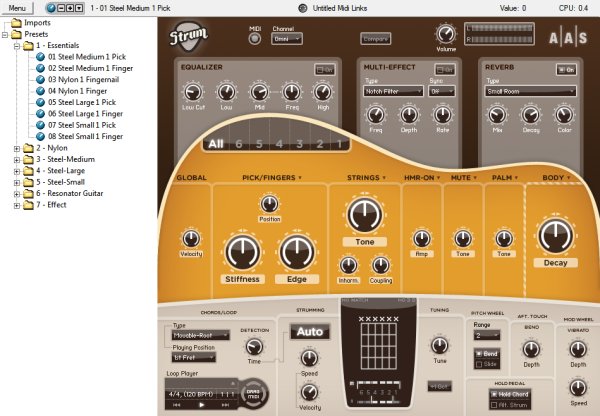
Task: Play the loop player
Action: tap(202, 405)
